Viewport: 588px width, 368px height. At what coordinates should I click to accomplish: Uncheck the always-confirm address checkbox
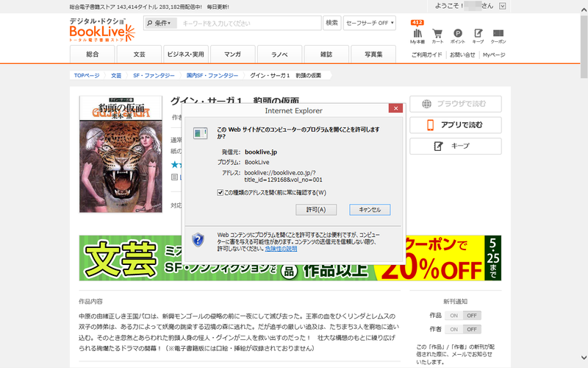[x=220, y=192]
